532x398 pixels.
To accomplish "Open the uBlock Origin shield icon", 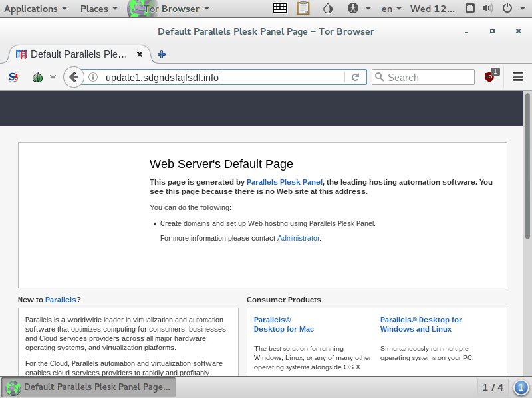I will [491, 76].
